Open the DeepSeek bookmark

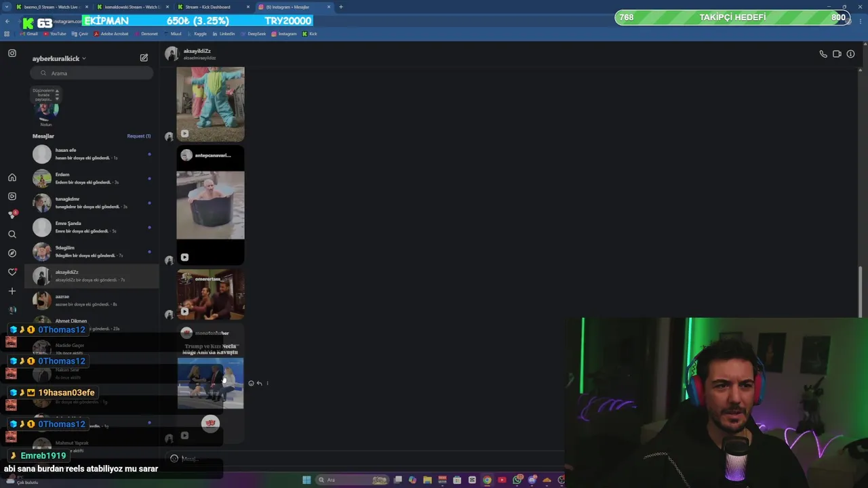[254, 34]
